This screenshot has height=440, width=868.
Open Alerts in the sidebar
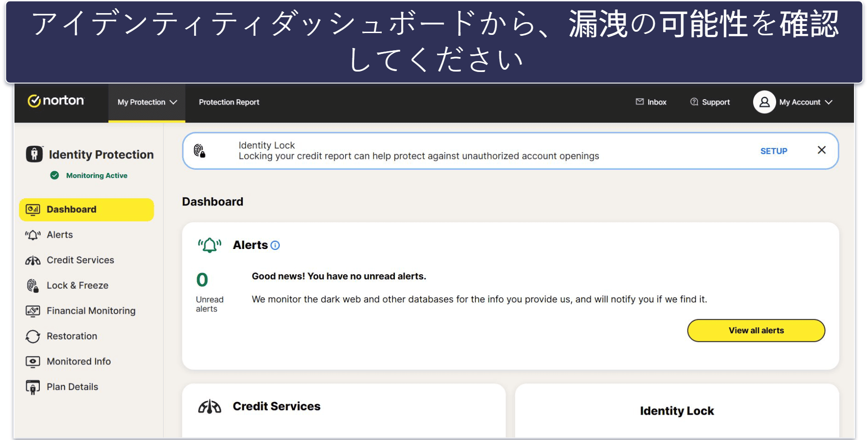(x=60, y=234)
